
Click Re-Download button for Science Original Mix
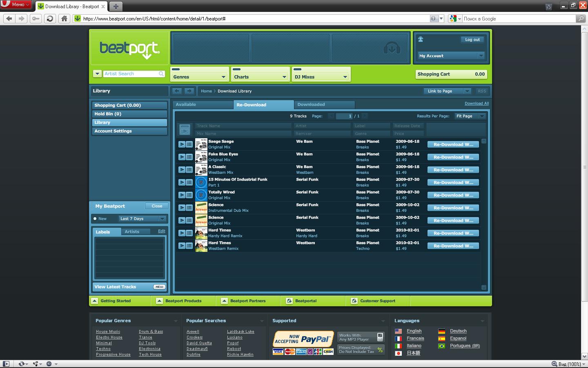[453, 221]
